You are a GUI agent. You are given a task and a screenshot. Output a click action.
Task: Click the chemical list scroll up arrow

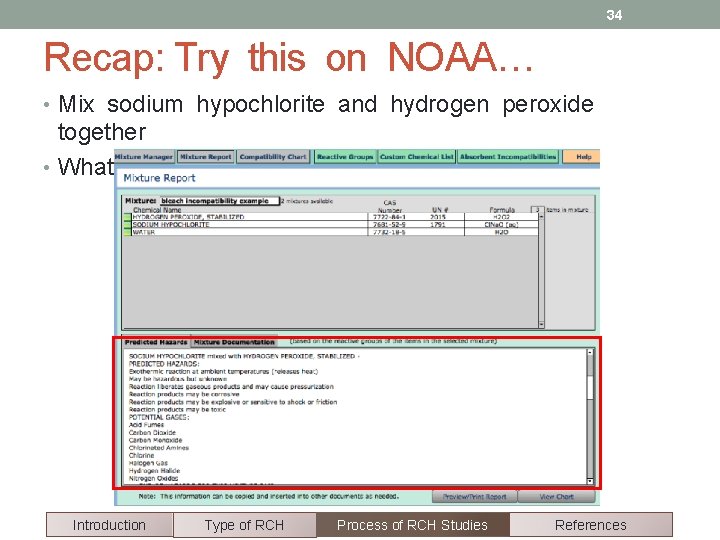541,216
